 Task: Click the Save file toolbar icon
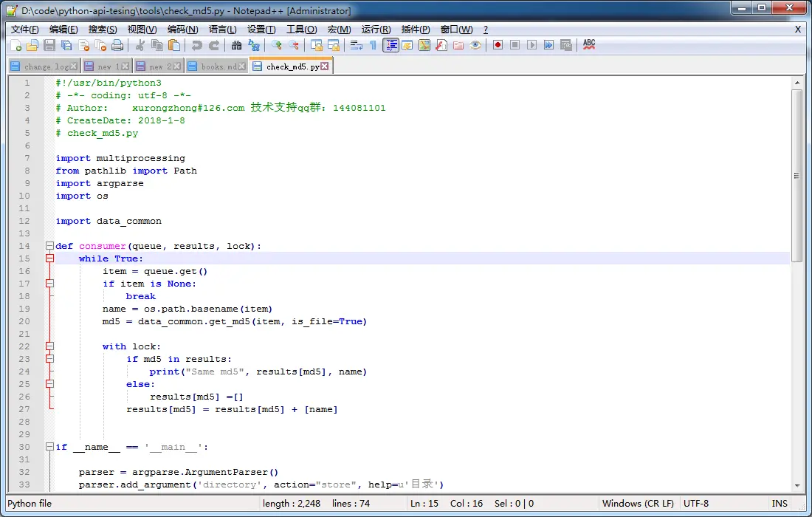49,46
